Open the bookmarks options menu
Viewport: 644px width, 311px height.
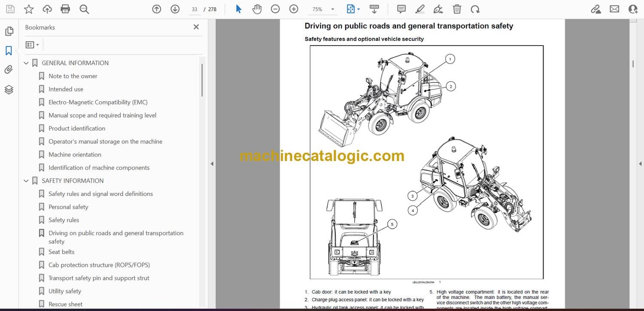pos(32,45)
